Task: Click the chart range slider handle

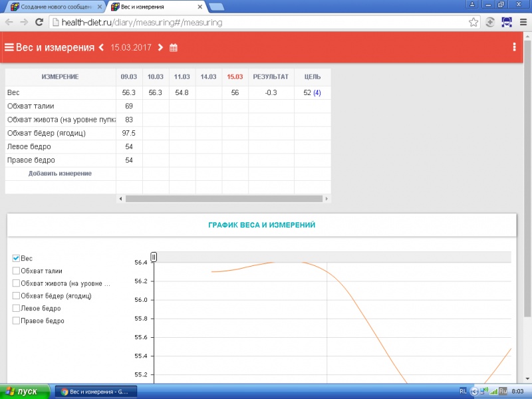Action: [154, 257]
